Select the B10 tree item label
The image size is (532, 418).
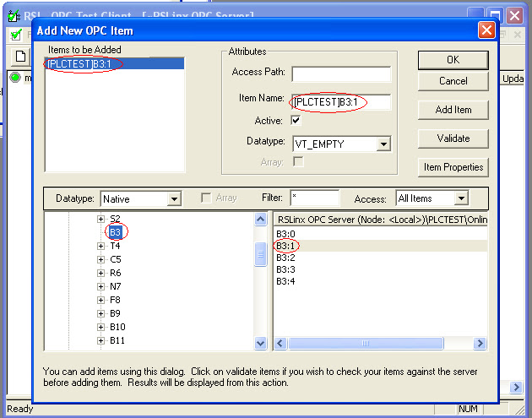click(x=117, y=327)
